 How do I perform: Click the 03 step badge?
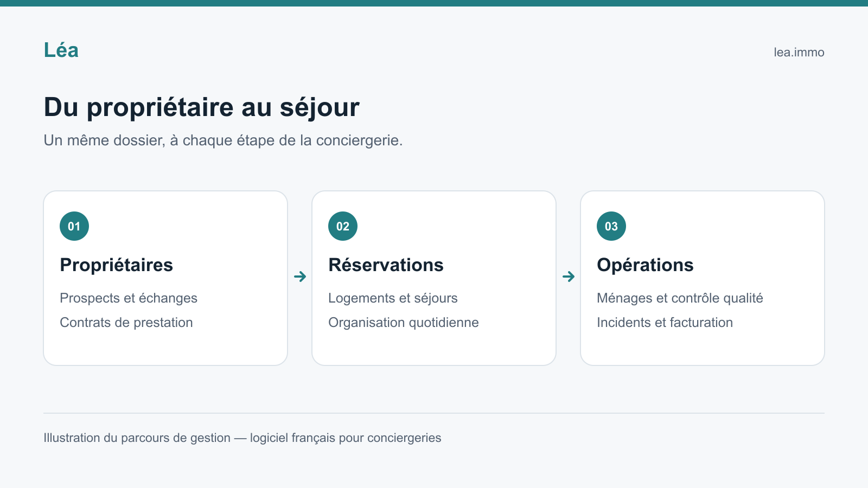coord(611,226)
